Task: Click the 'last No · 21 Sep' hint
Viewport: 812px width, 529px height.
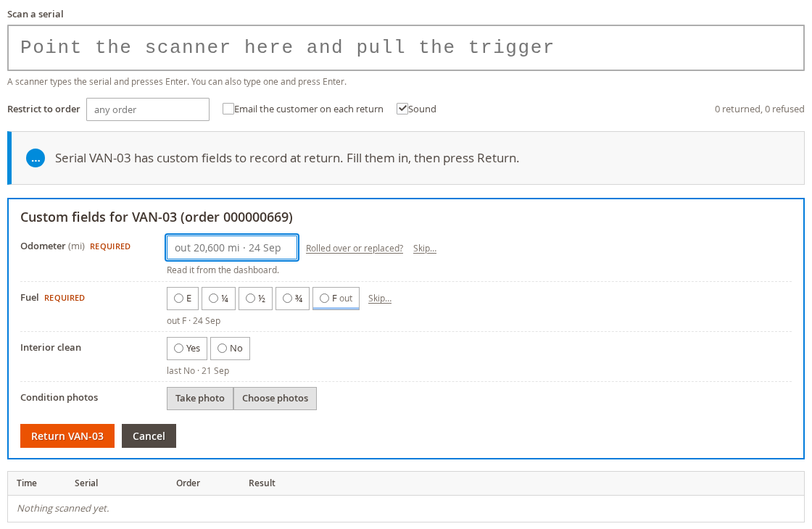Action: tap(198, 370)
